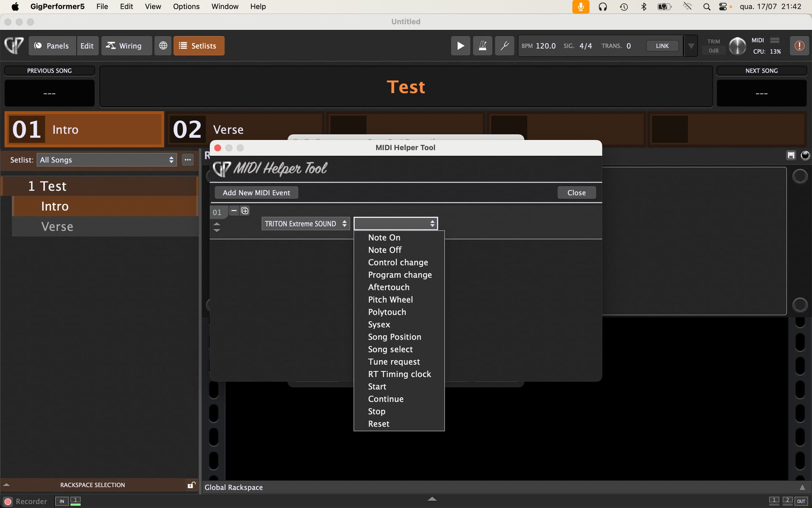Click the save disk icon in rackspace panel

coord(791,155)
